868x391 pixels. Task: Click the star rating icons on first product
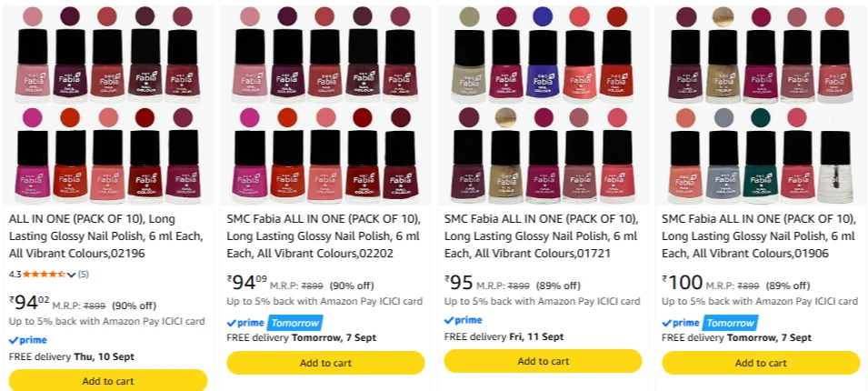point(45,274)
